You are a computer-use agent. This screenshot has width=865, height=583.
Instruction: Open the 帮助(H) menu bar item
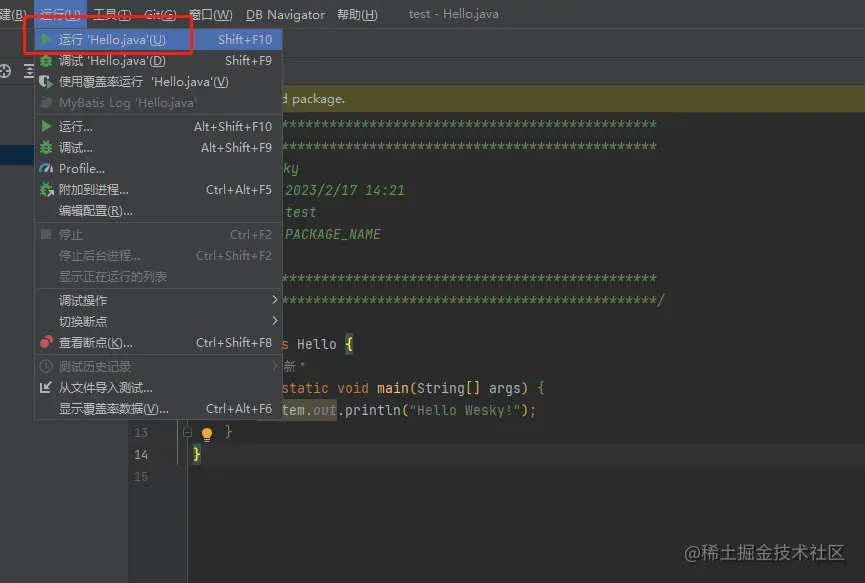coord(357,14)
